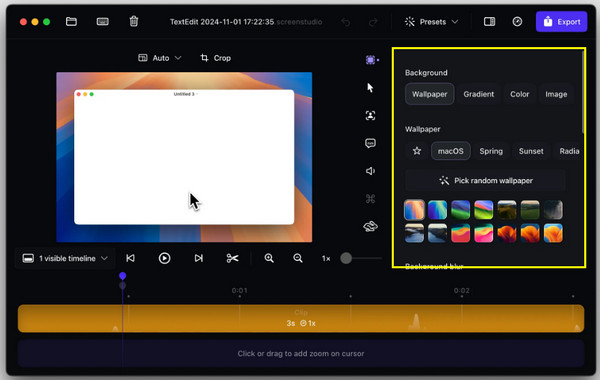Open the captions settings icon
This screenshot has width=600, height=380.
[x=370, y=143]
